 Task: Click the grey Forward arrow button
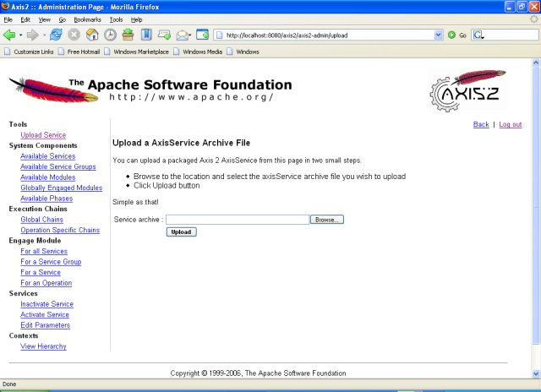[x=32, y=35]
